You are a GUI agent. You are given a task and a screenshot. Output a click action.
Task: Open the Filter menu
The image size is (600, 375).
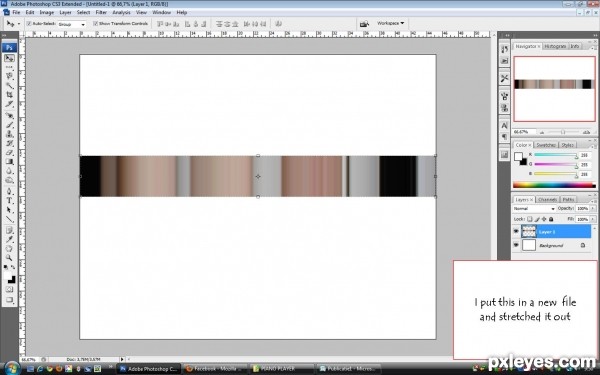tap(101, 12)
